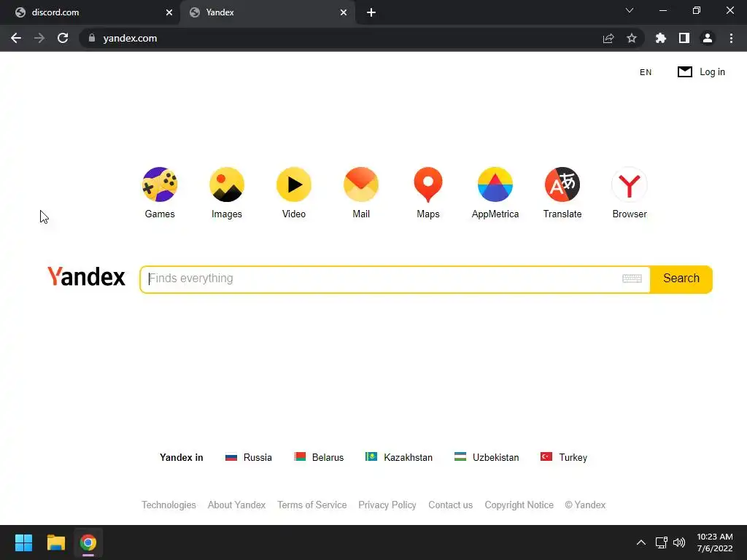
Task: Switch to the discord.com tab
Action: (90, 12)
